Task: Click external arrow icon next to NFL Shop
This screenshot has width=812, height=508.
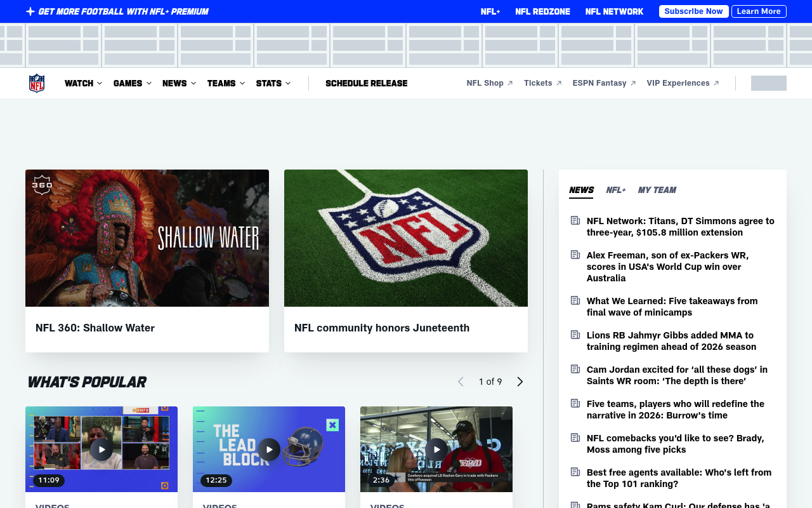Action: [x=510, y=83]
